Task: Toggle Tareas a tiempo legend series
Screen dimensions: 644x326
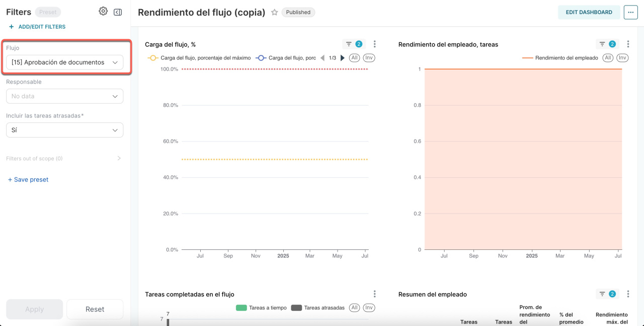Action: pos(261,308)
